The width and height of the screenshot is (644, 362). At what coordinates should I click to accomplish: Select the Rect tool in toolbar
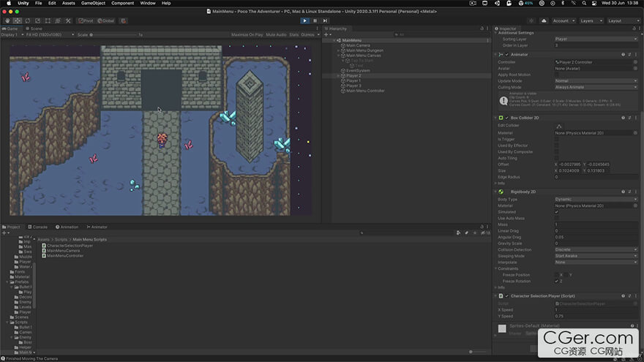pos(48,20)
